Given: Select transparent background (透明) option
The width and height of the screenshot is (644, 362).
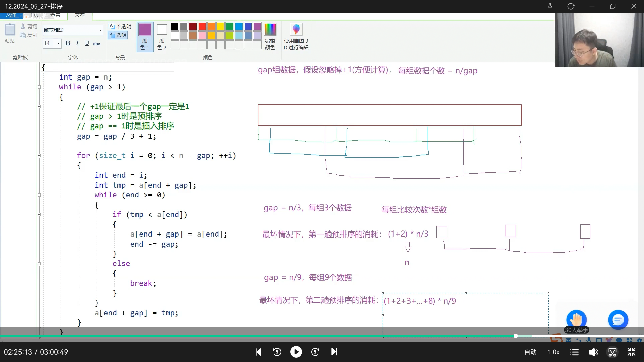Looking at the screenshot, I should [118, 35].
